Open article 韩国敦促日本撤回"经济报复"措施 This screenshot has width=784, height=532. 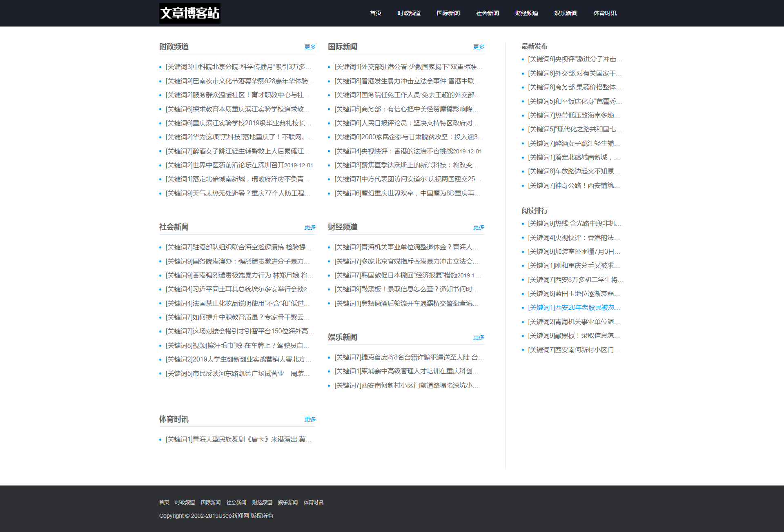408,275
